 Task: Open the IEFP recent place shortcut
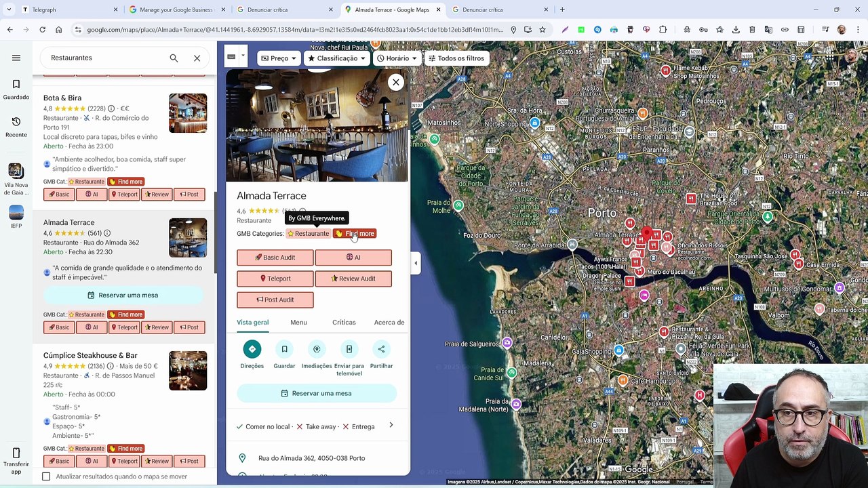(x=16, y=217)
